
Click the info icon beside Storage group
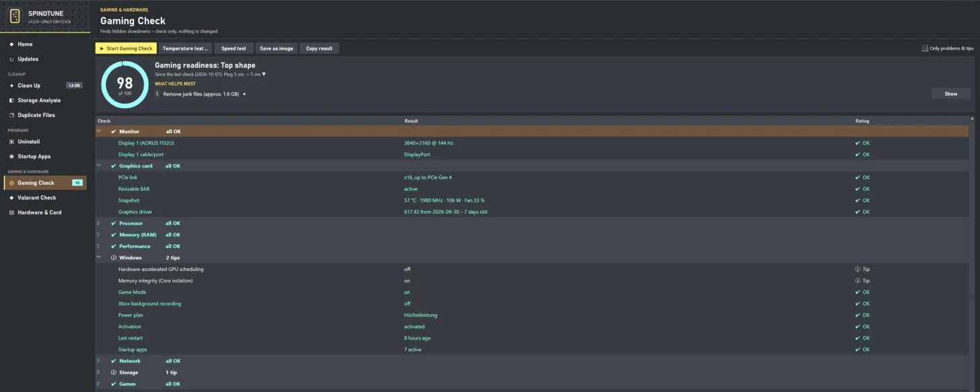coord(113,373)
